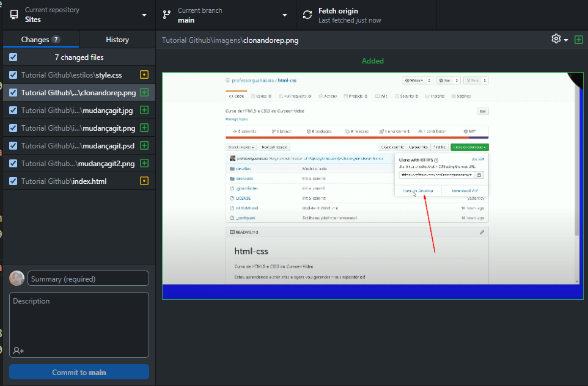
Task: Uncheck the index.html file checkbox
Action: tap(13, 181)
